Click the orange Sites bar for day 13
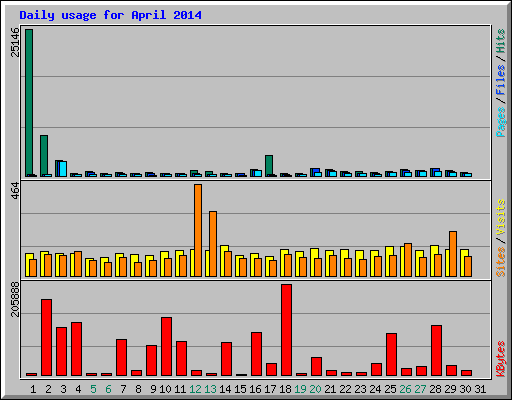This screenshot has height=400, width=512. coord(213,244)
